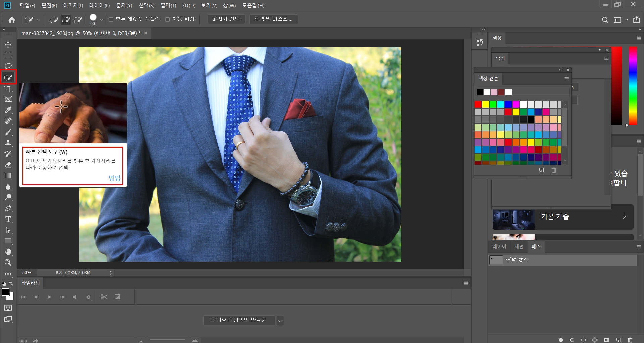The image size is (644, 343).
Task: Click the split-at-playhead scissors icon
Action: tap(104, 297)
